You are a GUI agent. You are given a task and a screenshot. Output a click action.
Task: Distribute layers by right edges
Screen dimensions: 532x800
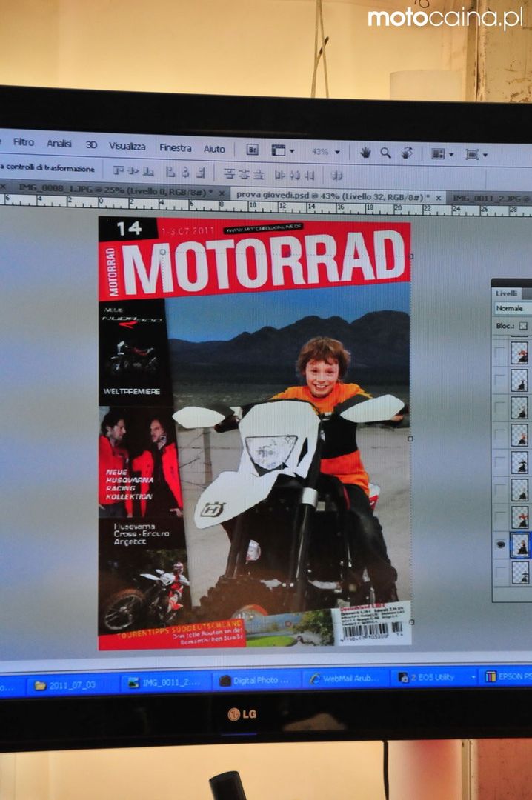tap(310, 176)
